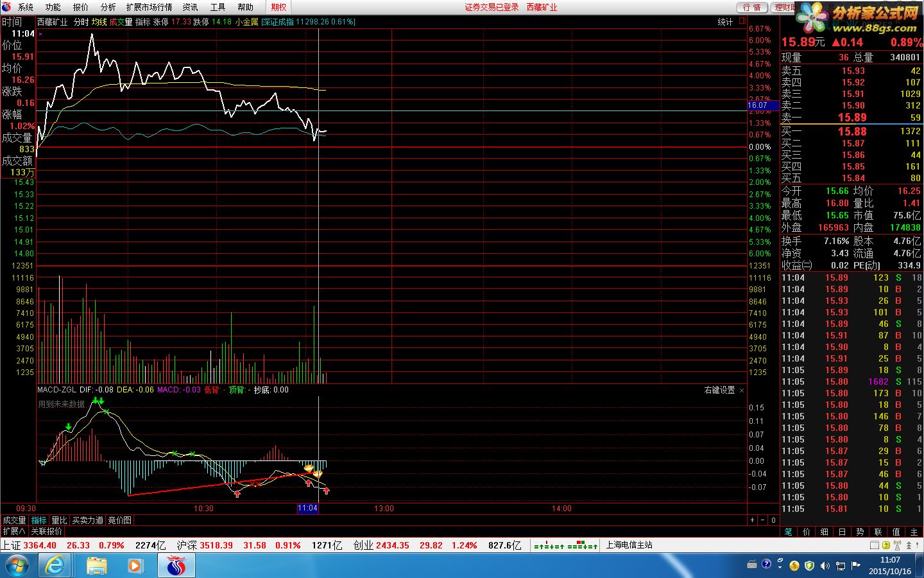Open Internet Explorer from the taskbar
The width and height of the screenshot is (924, 578).
[55, 565]
